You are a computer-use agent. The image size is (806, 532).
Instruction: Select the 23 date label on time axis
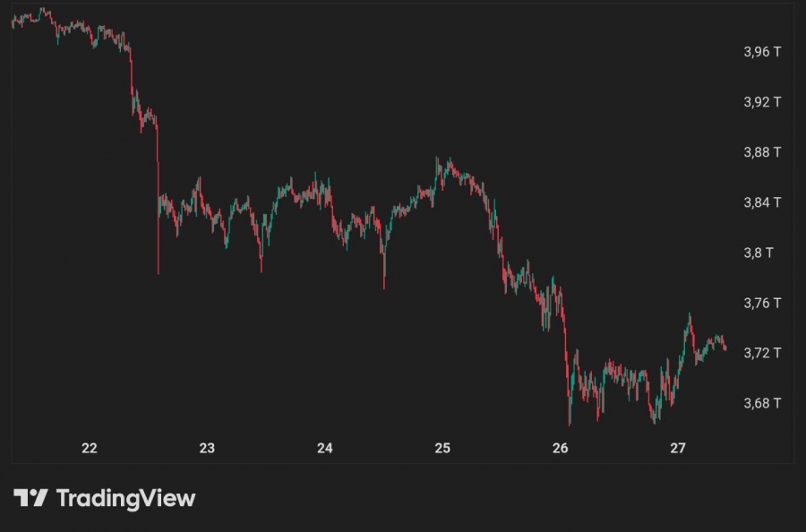pyautogui.click(x=207, y=448)
